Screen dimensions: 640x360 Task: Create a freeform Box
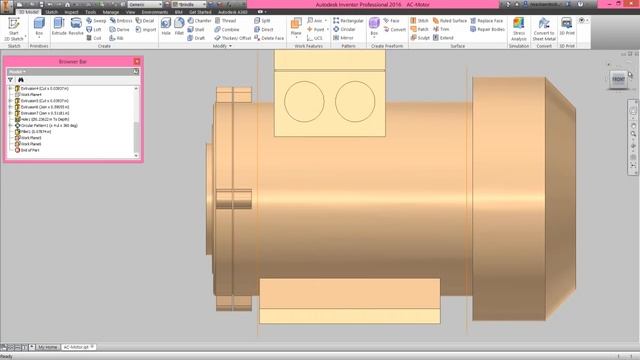374,26
